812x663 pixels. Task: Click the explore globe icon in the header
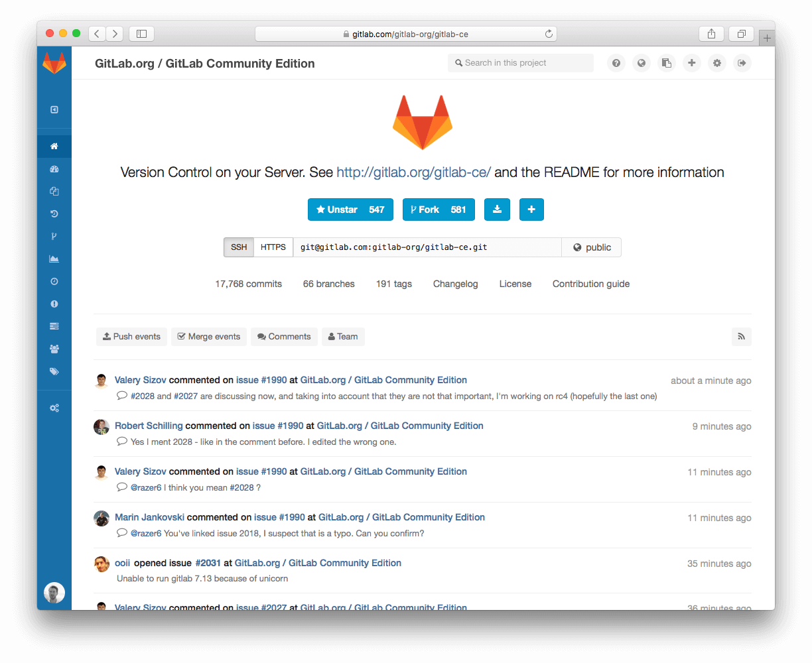[x=641, y=62]
